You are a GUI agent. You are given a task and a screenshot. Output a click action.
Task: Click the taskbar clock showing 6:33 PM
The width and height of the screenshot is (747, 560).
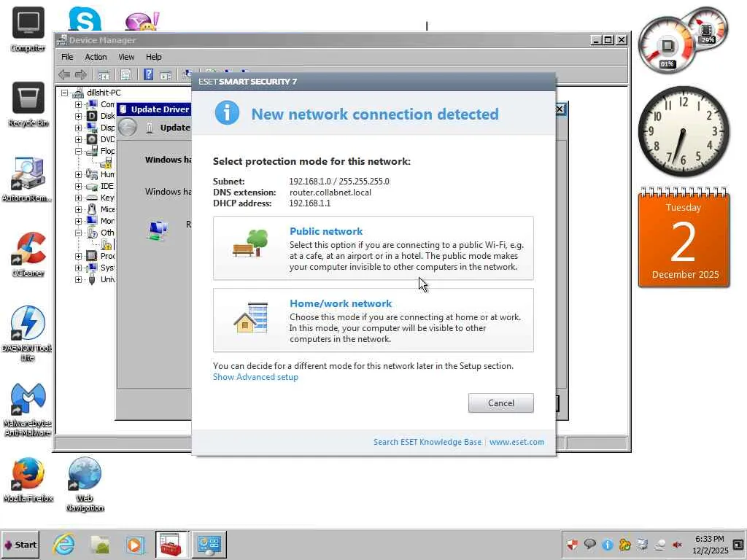(x=709, y=545)
